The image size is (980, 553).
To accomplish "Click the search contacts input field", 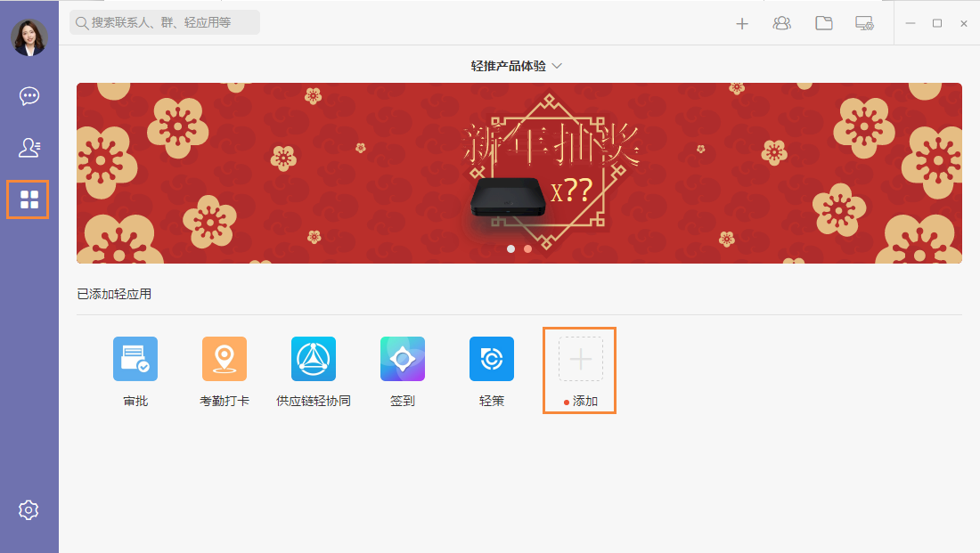I will 164,22.
